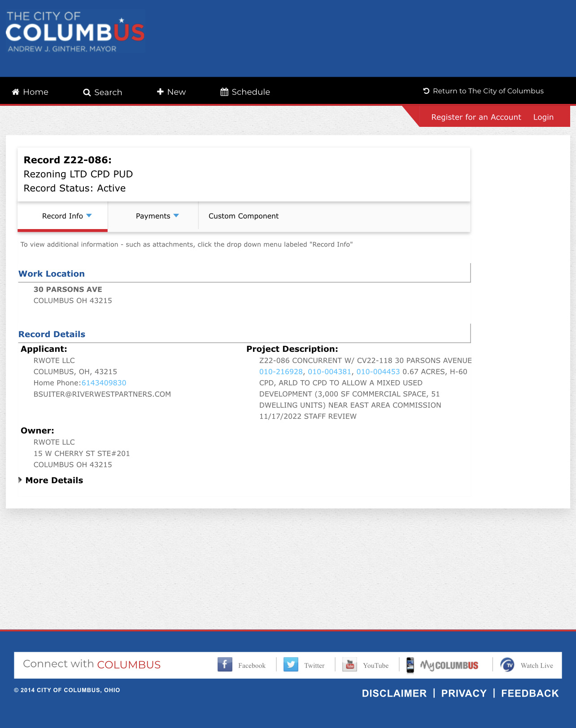
Task: Open the Search menu item
Action: pyautogui.click(x=103, y=92)
